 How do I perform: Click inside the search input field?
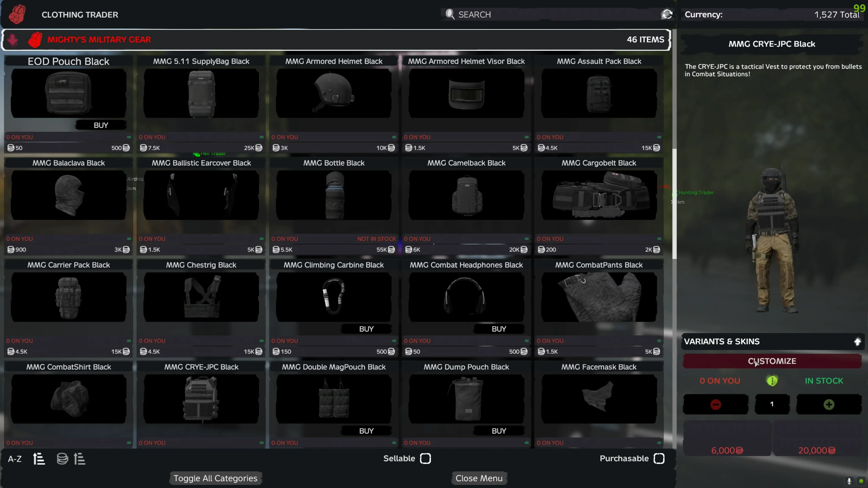[539, 14]
